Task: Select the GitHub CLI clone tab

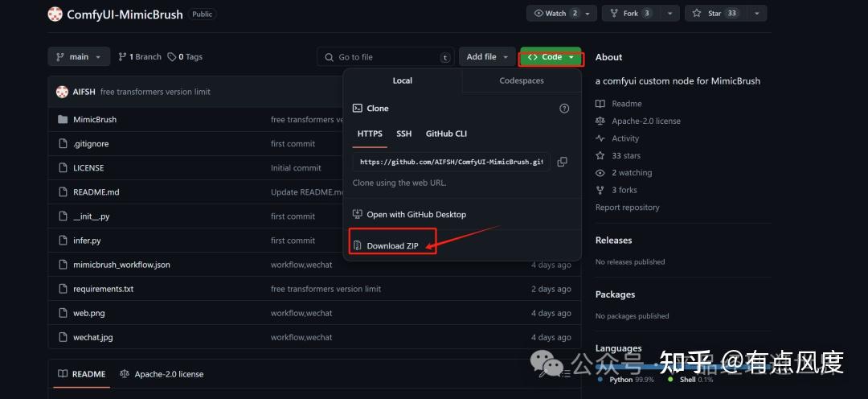Action: (x=446, y=134)
